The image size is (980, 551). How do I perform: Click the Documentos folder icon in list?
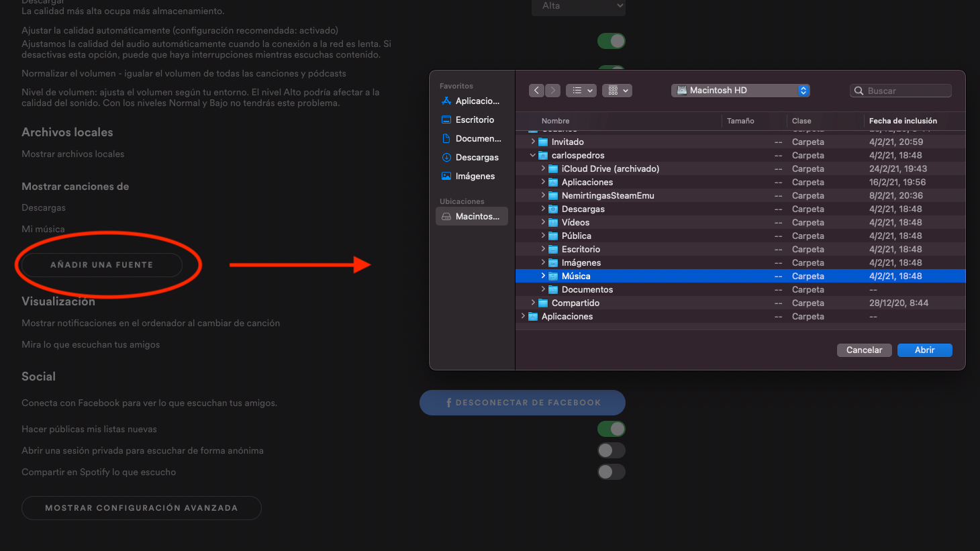coord(553,289)
